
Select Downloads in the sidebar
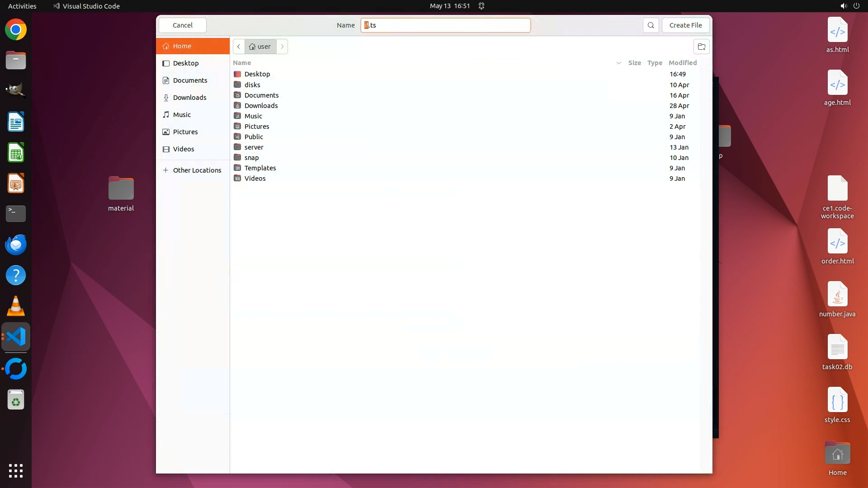point(189,98)
